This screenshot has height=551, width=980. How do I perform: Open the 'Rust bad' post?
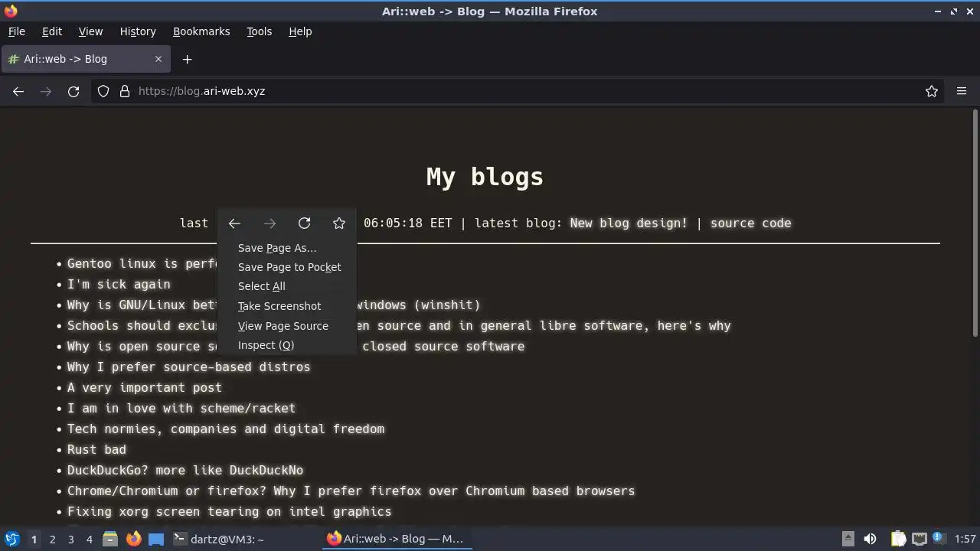[96, 449]
